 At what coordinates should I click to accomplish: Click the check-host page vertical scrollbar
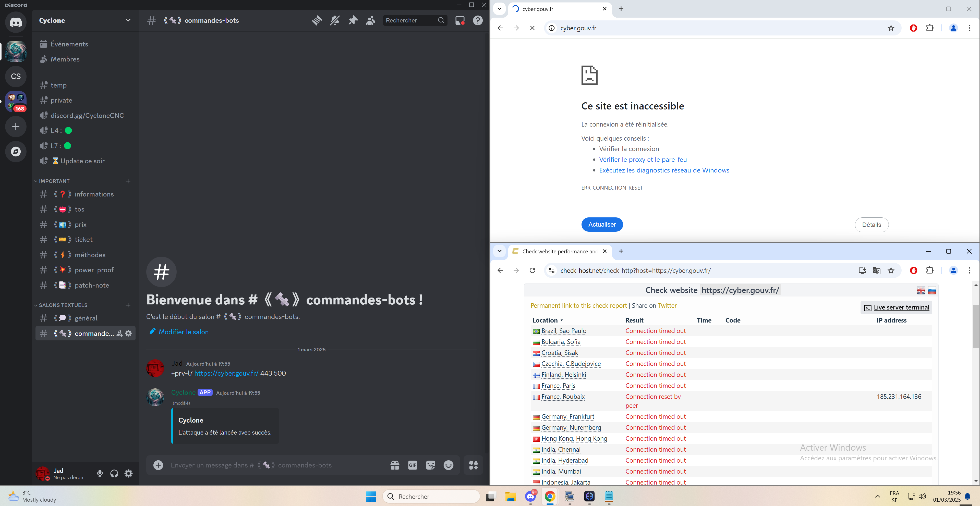[976, 326]
